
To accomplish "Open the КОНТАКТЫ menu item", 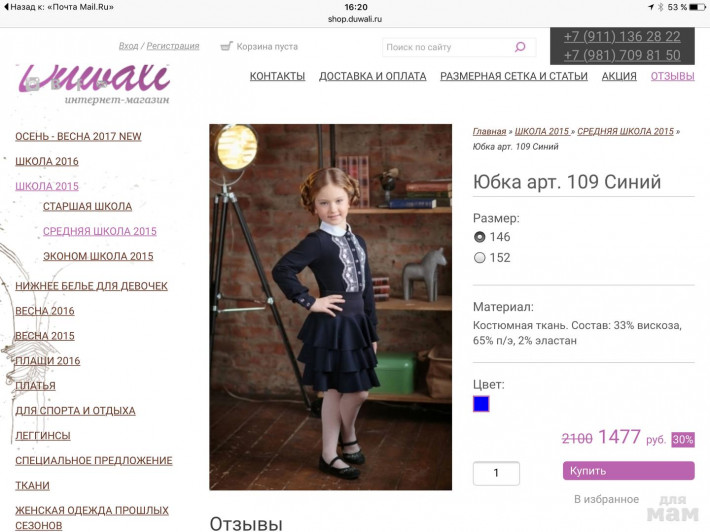I will pyautogui.click(x=277, y=76).
